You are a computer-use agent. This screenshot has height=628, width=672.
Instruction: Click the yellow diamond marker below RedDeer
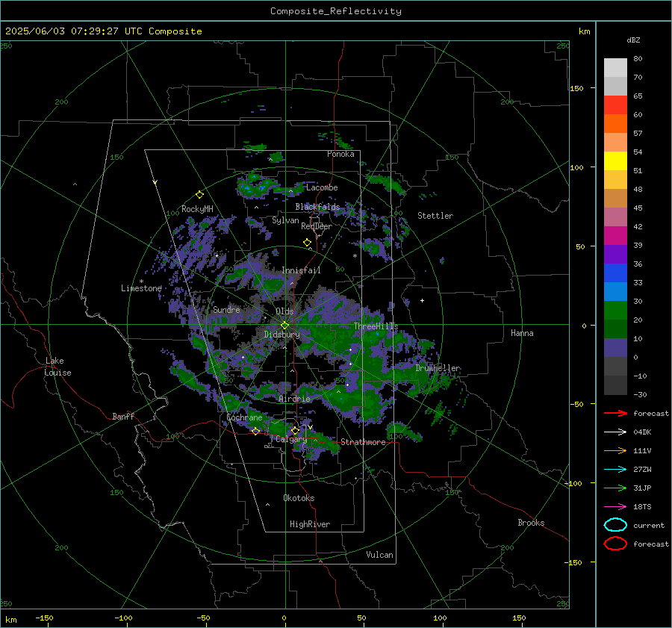pos(308,243)
